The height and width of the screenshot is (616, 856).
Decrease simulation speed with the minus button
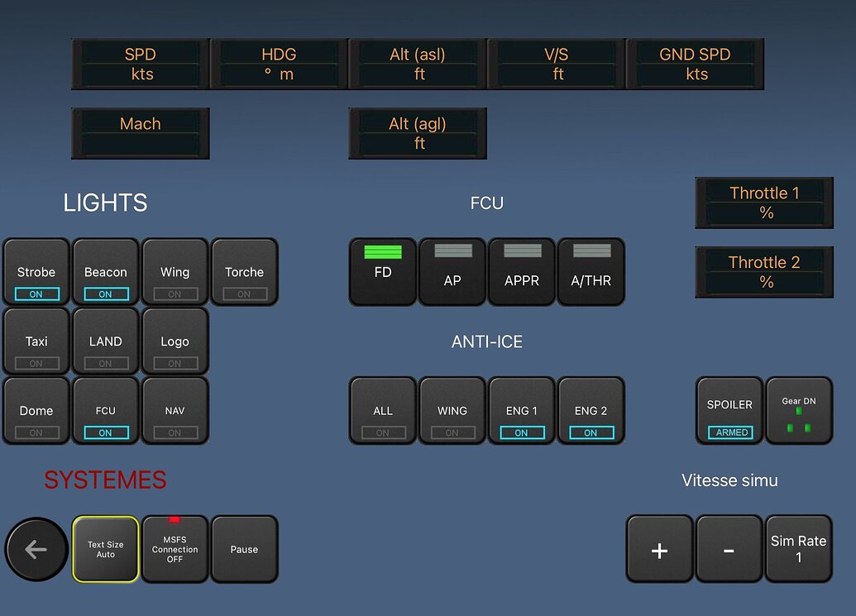729,549
